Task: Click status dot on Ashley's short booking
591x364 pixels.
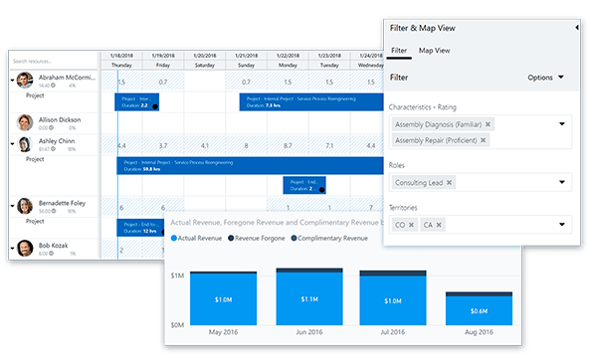Action: tap(321, 190)
